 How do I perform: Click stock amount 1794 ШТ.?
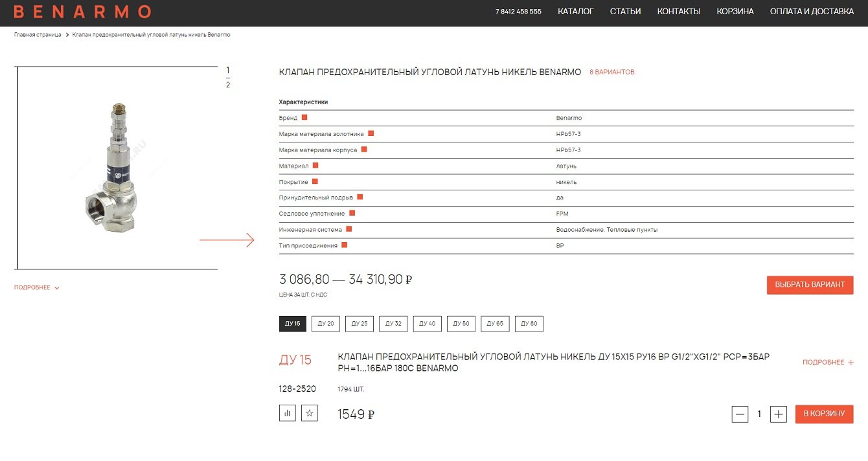351,389
